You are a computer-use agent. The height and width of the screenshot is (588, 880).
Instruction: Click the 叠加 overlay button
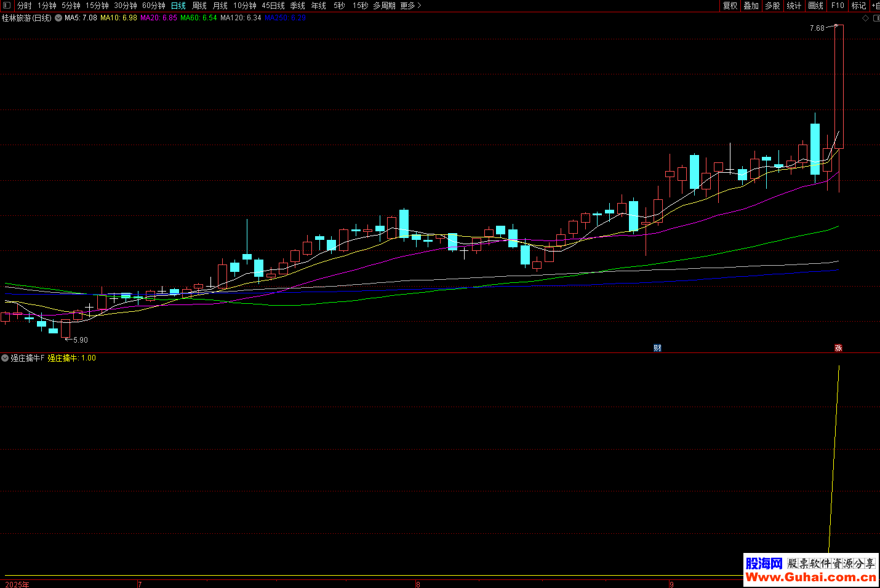pos(751,6)
